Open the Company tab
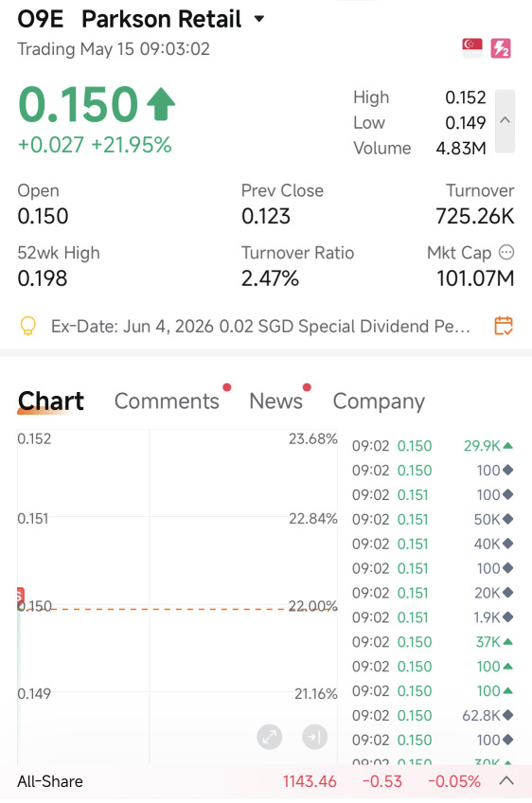This screenshot has width=532, height=803. 379,402
